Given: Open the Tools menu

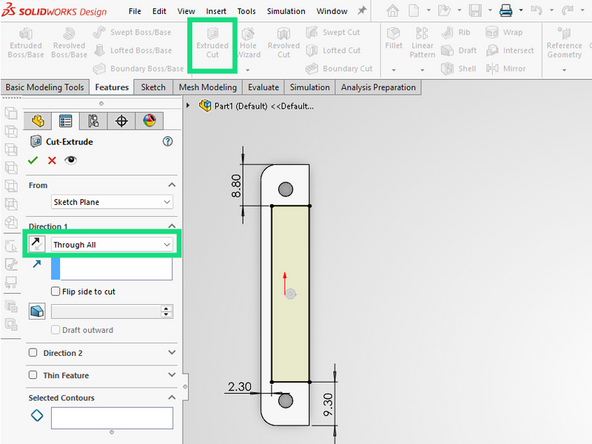Looking at the screenshot, I should point(246,11).
